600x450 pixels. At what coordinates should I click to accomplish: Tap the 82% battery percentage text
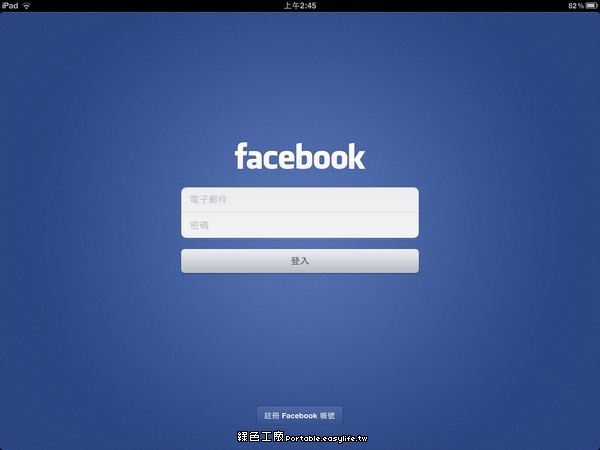click(576, 6)
